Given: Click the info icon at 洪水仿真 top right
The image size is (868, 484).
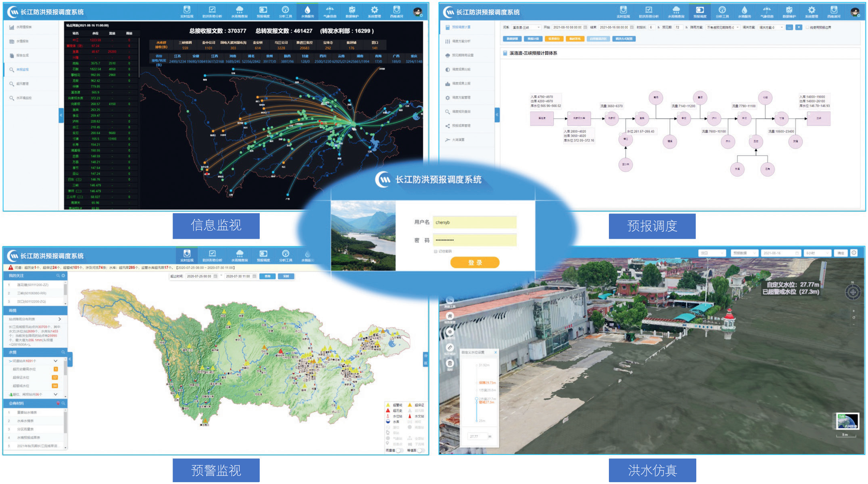Looking at the screenshot, I should coord(854,253).
